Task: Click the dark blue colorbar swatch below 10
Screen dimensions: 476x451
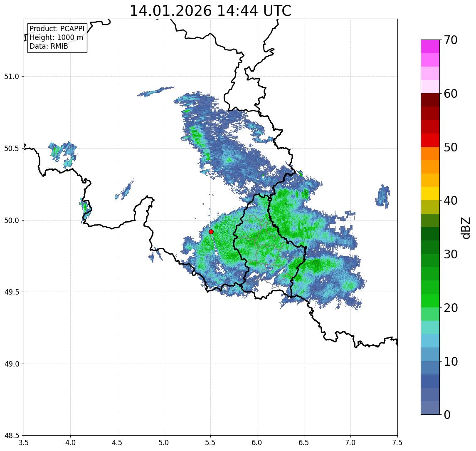Action: [430, 381]
